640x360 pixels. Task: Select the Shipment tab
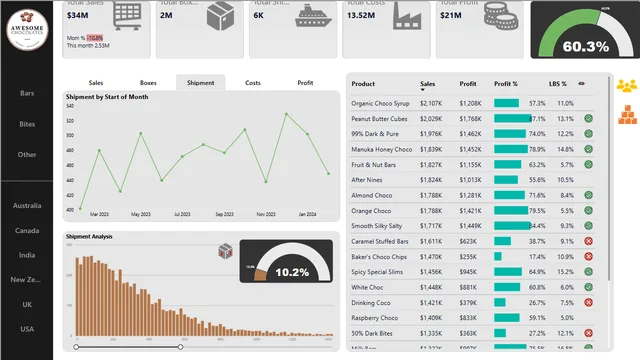pyautogui.click(x=200, y=82)
